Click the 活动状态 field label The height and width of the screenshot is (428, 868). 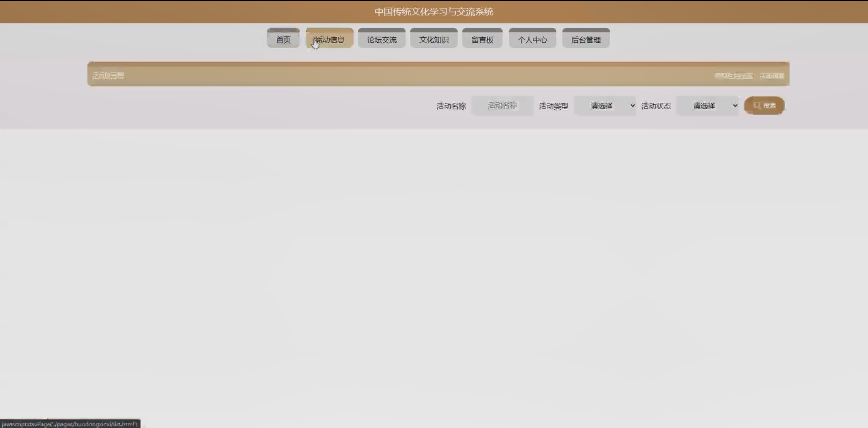point(656,106)
